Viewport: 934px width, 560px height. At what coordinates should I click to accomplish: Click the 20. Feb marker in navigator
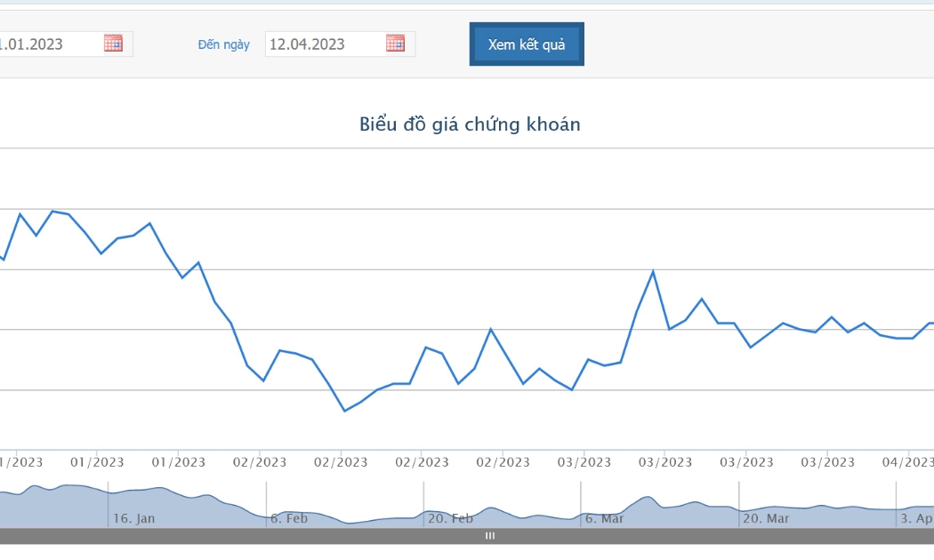(x=450, y=518)
